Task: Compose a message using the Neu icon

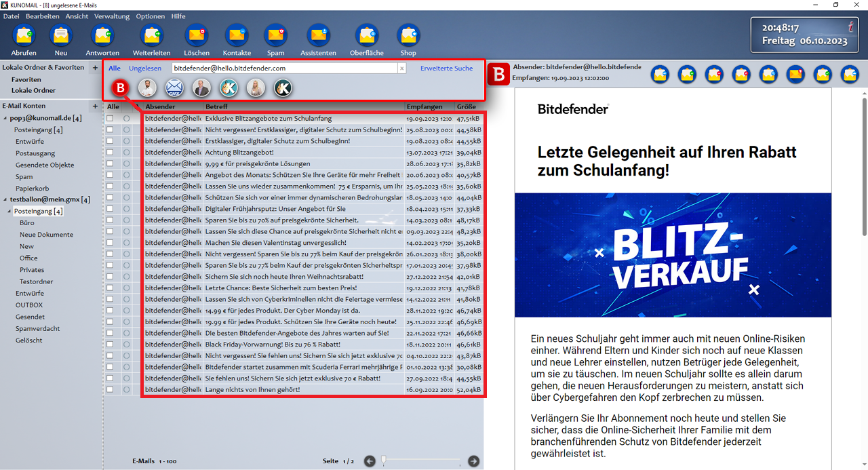Action: pyautogui.click(x=61, y=35)
